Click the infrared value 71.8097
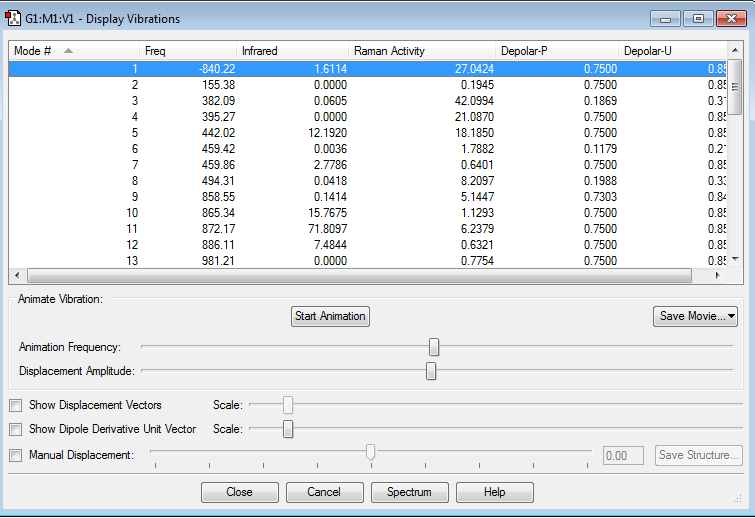This screenshot has height=518, width=755. coord(327,229)
